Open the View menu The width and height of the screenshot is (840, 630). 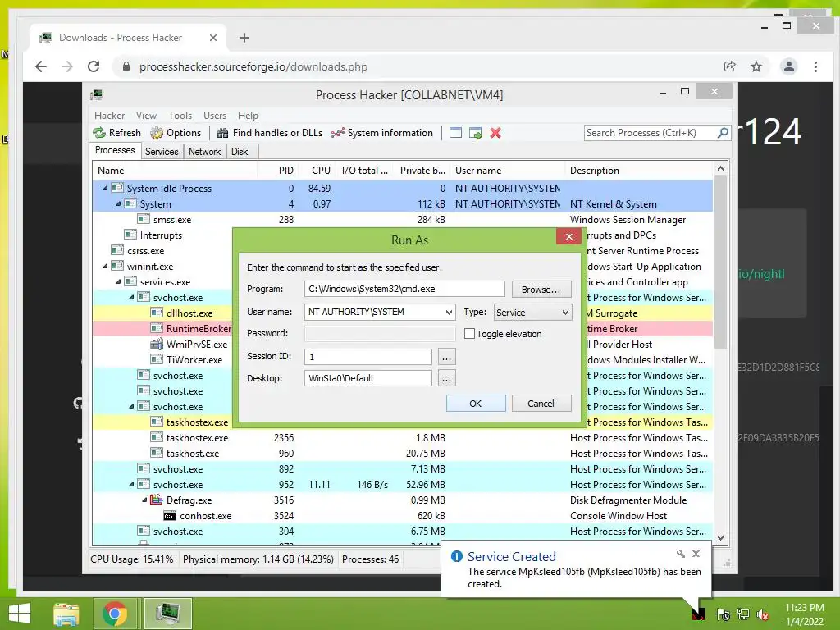146,115
